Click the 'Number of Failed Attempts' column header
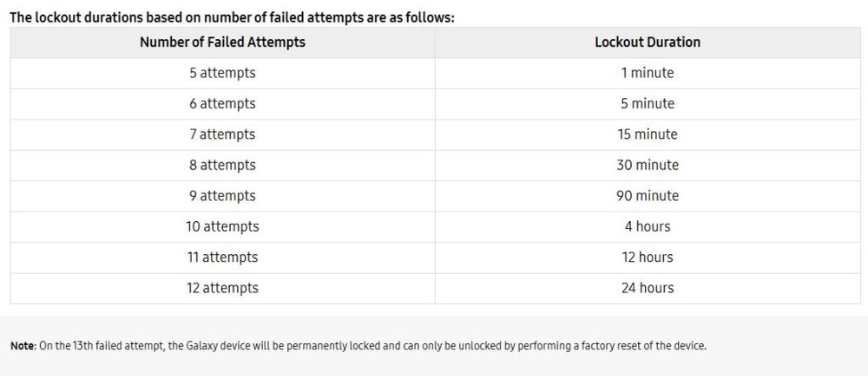The height and width of the screenshot is (378, 868). (x=222, y=42)
